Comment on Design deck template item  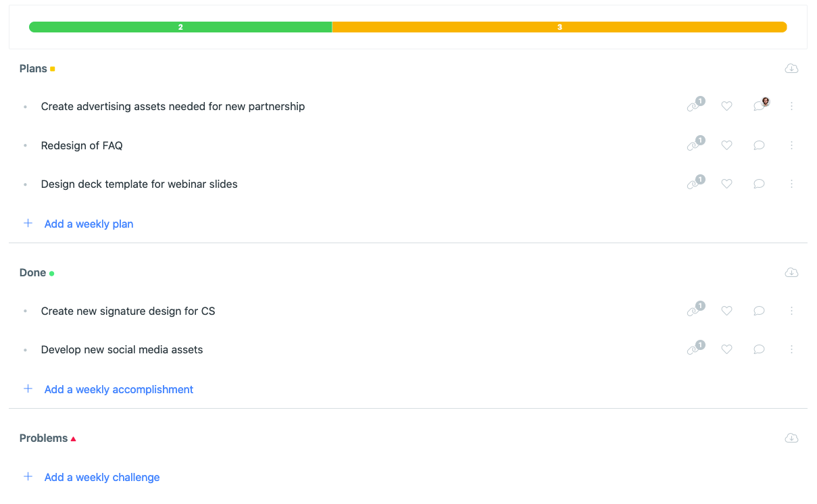(759, 184)
